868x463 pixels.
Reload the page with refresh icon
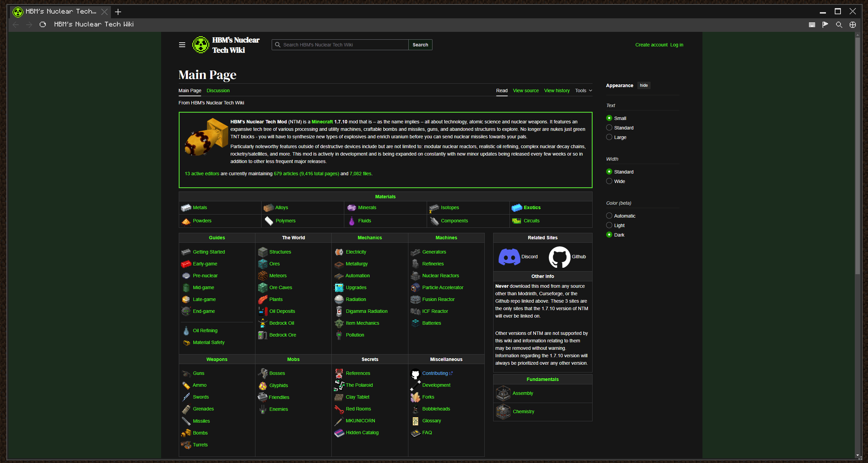click(43, 24)
